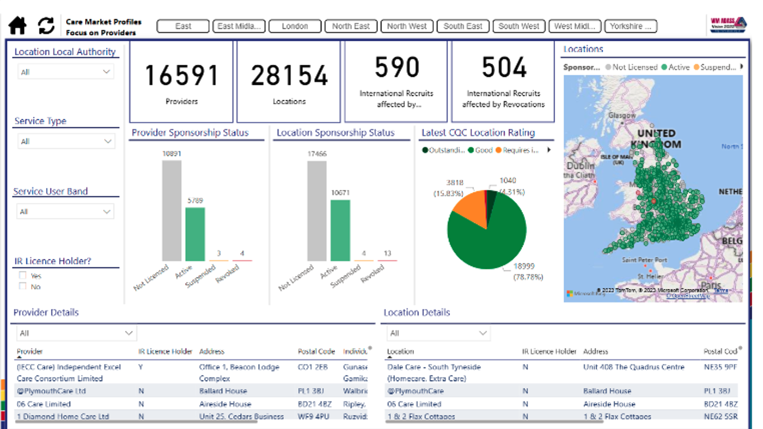This screenshot has width=763, height=429.
Task: Expand the Service Type dropdown
Action: click(x=65, y=142)
